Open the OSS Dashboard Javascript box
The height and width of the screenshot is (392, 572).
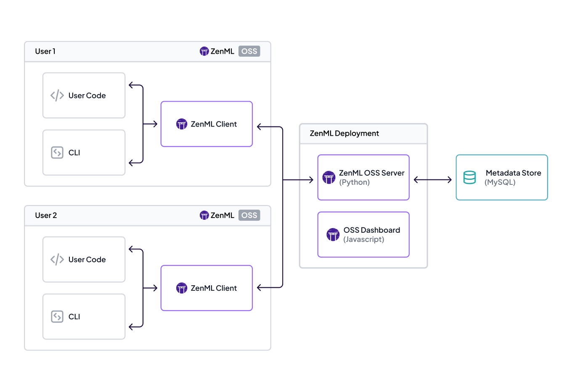point(363,234)
